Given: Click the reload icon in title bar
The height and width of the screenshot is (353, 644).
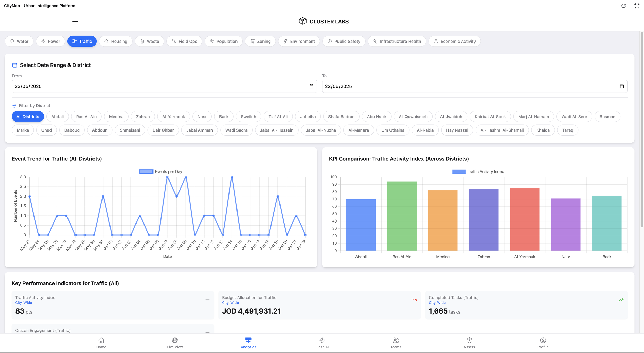Looking at the screenshot, I should coord(623,6).
